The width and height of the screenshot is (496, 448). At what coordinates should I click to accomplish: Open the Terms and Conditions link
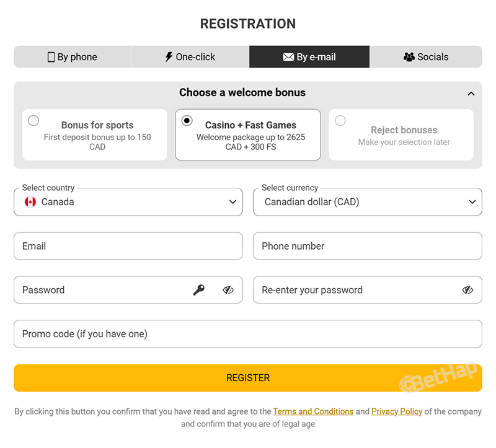pyautogui.click(x=313, y=411)
